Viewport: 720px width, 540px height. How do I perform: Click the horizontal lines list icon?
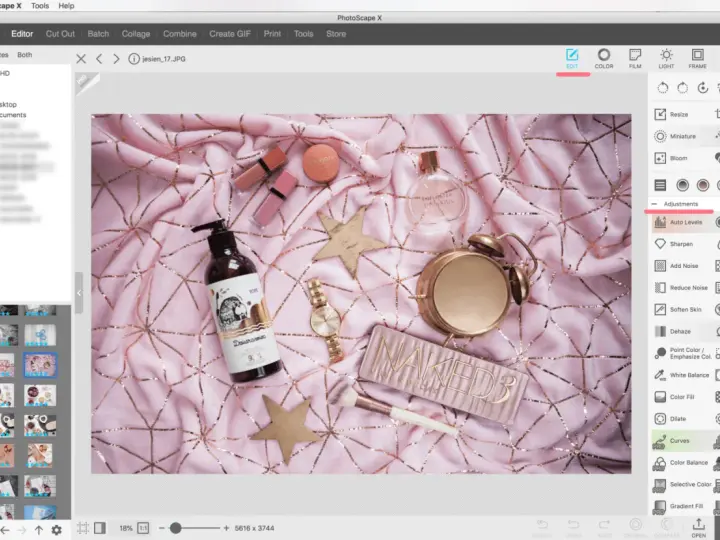point(660,185)
